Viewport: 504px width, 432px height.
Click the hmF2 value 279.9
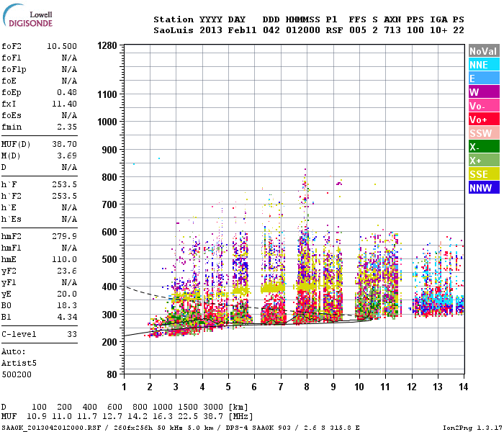pyautogui.click(x=64, y=236)
